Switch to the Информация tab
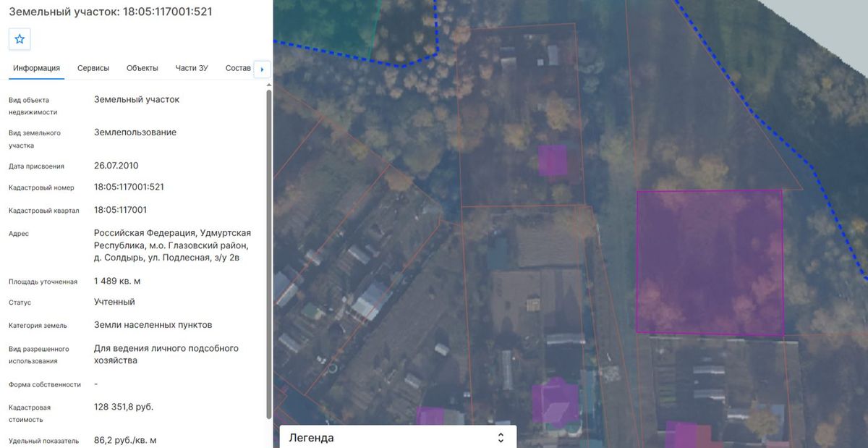This screenshot has height=448, width=868. 36,68
